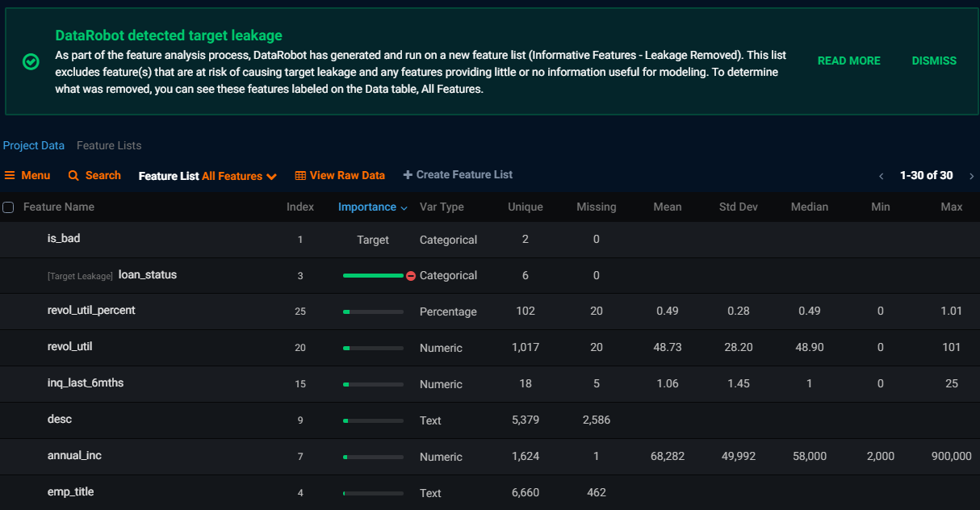Viewport: 980px width, 510px height.
Task: Toggle the select-all features checkbox
Action: pyautogui.click(x=8, y=207)
